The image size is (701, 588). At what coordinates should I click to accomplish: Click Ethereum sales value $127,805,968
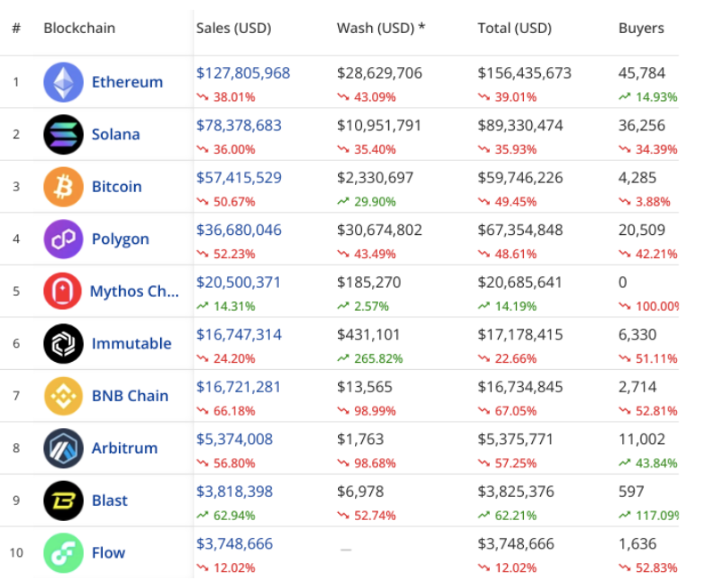(x=243, y=73)
